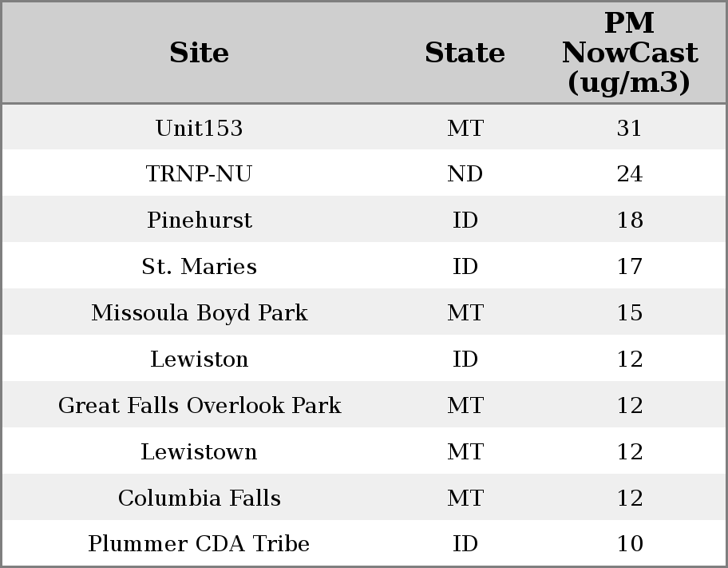The image size is (728, 568).
Task: Click the ND state cell
Action: click(465, 174)
